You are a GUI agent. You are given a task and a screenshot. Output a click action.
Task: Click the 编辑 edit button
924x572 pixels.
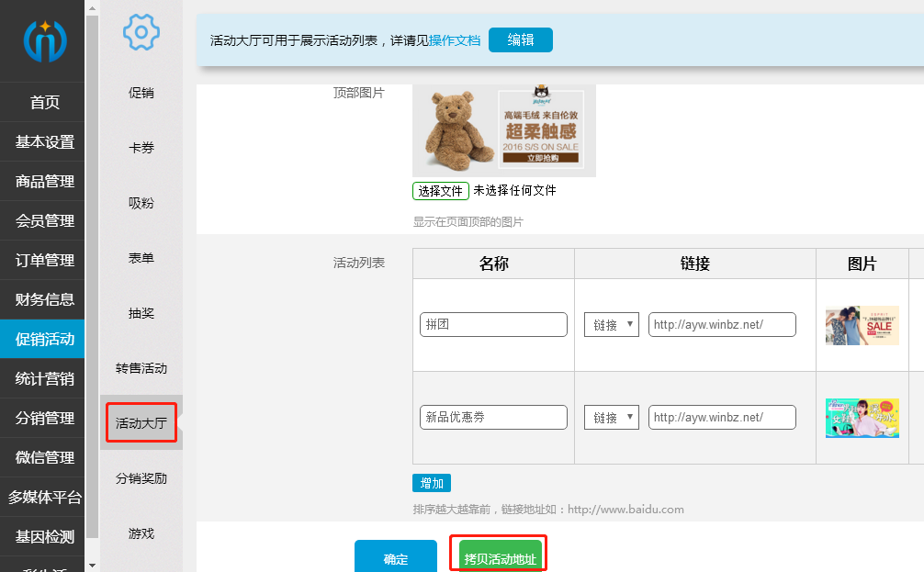(x=520, y=39)
